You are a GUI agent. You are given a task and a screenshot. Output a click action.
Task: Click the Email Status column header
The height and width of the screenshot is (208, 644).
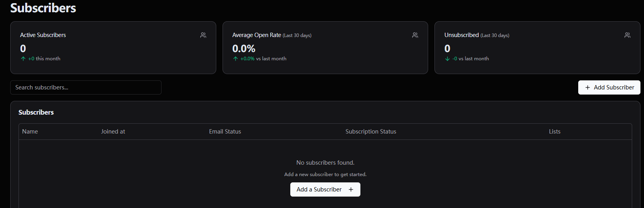coord(225,132)
